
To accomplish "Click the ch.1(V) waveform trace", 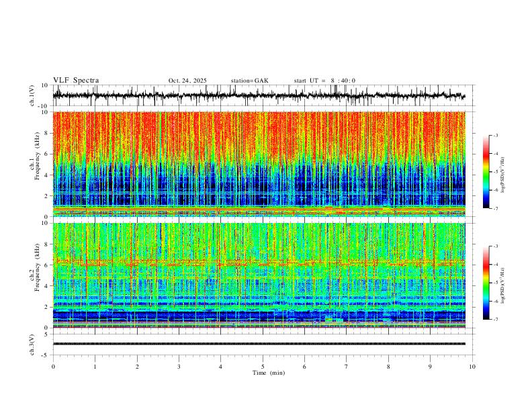I will tap(259, 95).
